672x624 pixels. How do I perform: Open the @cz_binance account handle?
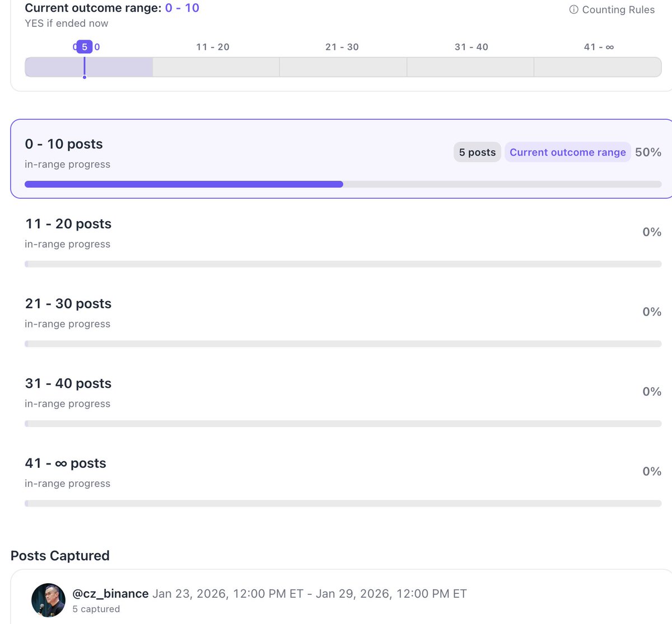110,594
